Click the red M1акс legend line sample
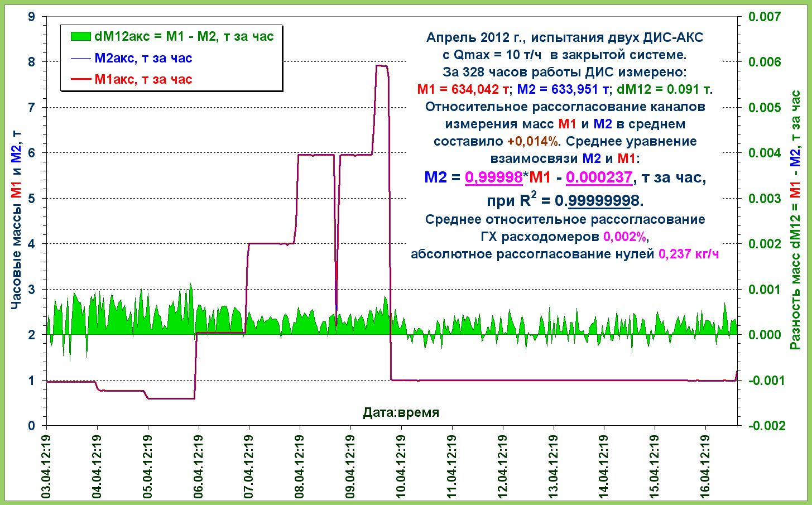Image resolution: width=812 pixels, height=505 pixels. [80, 79]
